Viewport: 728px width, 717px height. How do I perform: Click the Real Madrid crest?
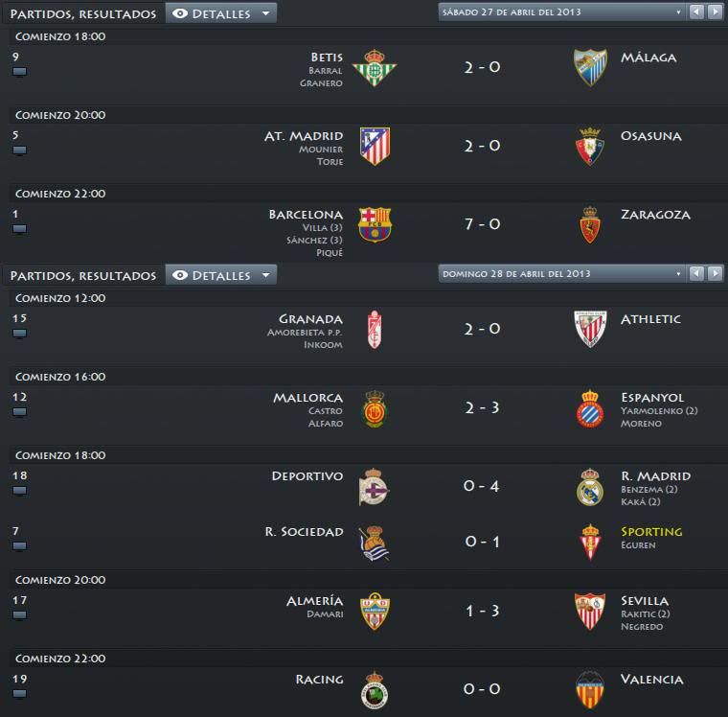pyautogui.click(x=590, y=487)
